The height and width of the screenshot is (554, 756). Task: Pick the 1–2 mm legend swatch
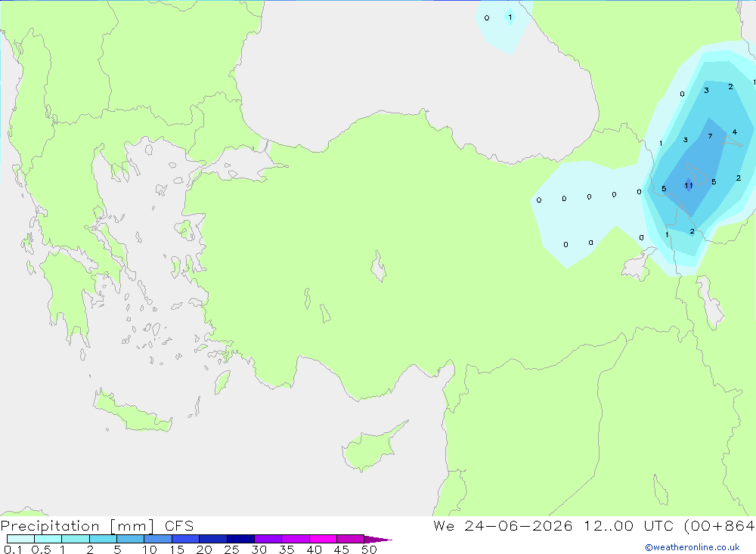tap(76, 539)
